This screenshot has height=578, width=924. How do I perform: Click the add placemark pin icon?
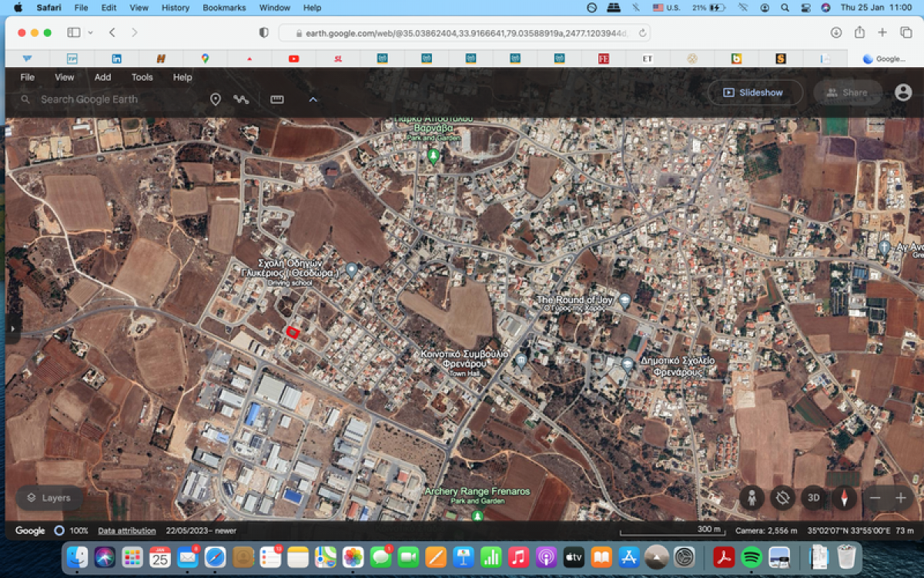[x=216, y=99]
